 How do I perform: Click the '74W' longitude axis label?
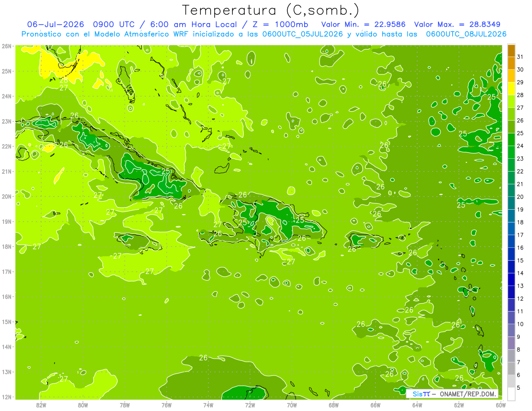(208, 404)
